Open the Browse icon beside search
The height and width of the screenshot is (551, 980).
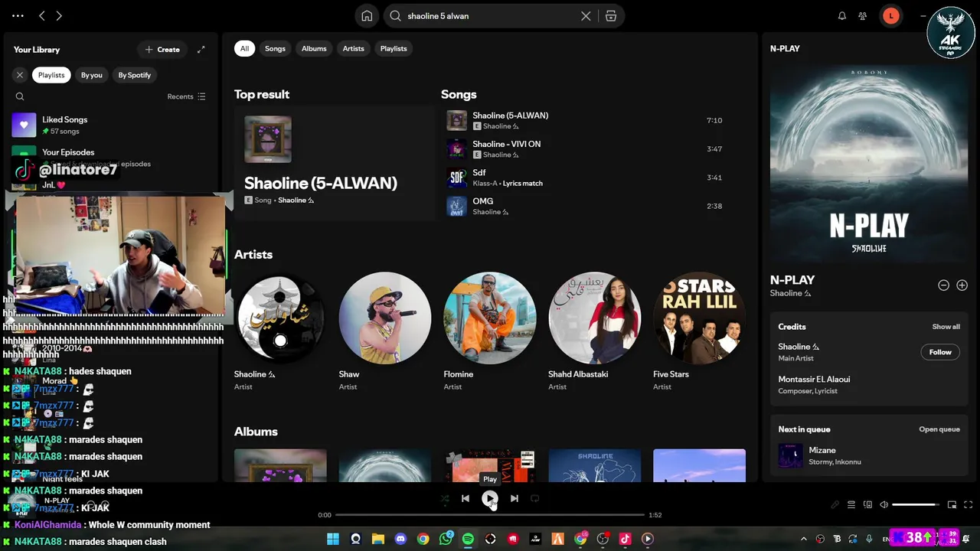point(611,16)
